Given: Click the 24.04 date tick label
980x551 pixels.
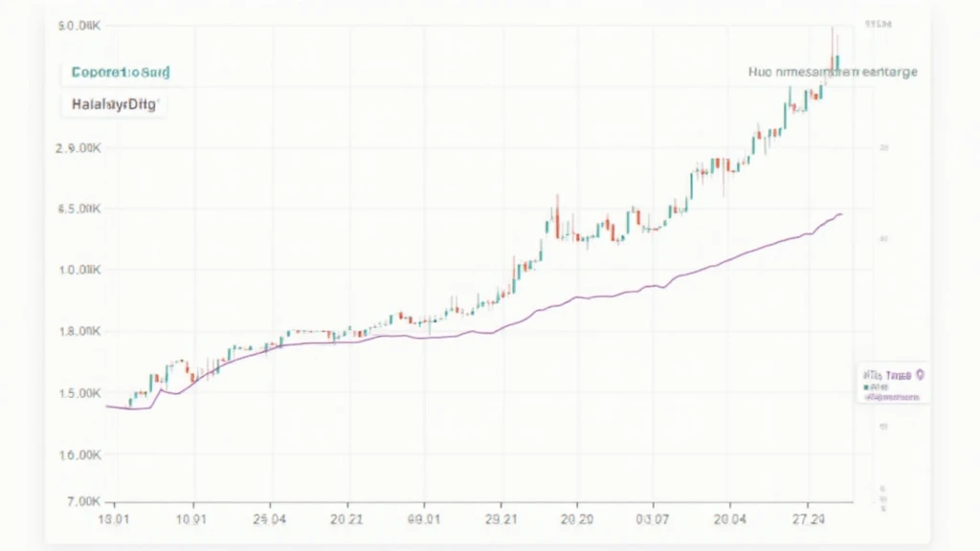Looking at the screenshot, I should pyautogui.click(x=269, y=518).
